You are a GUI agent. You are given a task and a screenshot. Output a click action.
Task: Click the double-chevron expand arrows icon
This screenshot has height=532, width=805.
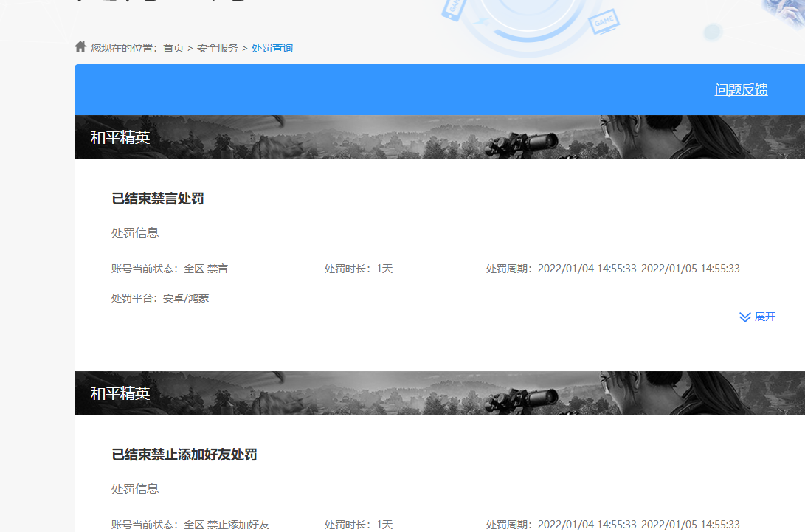tap(744, 317)
